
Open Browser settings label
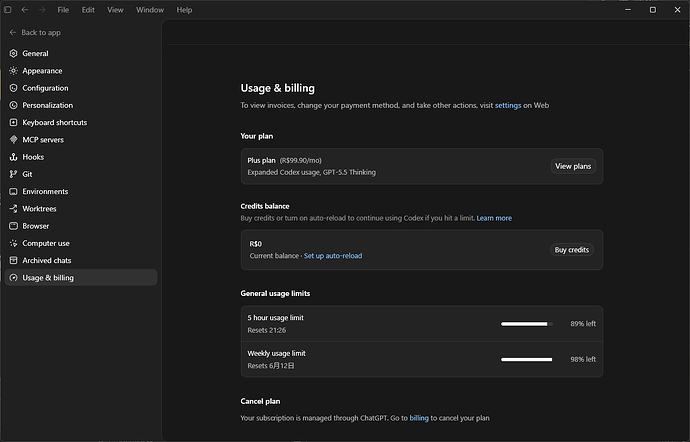tap(36, 226)
